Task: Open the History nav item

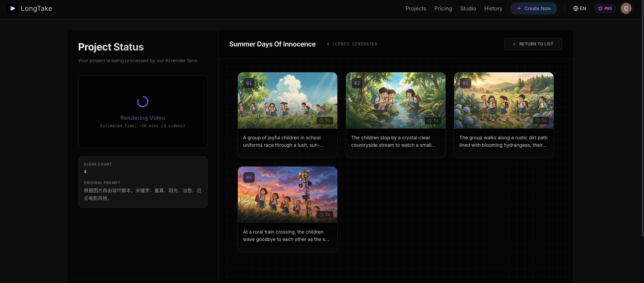Action: coord(493,8)
